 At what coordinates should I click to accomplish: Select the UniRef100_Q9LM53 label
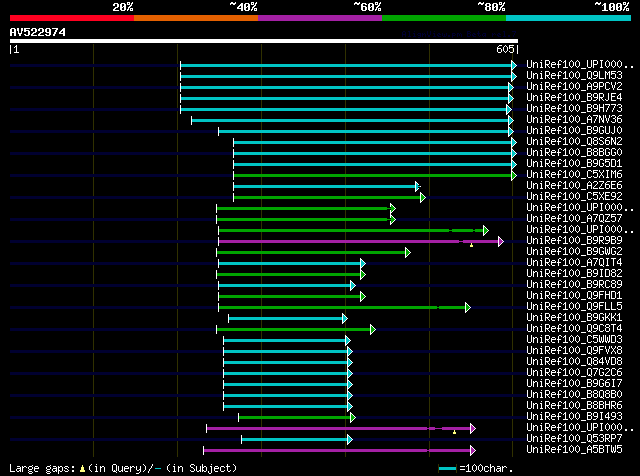point(574,76)
